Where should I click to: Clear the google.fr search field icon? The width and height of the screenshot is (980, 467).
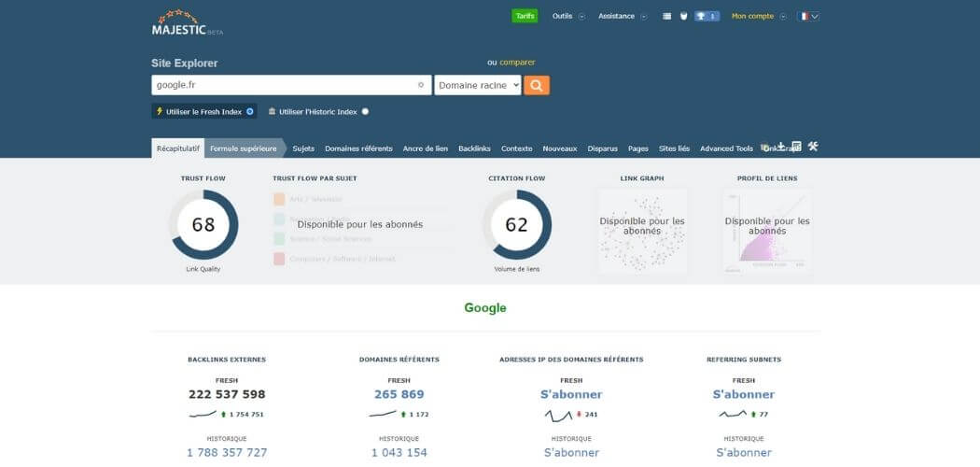pos(421,85)
